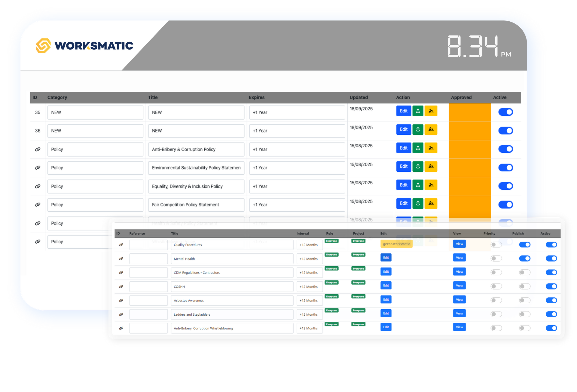Click Edit button for Mental Health
The height and width of the screenshot is (392, 577).
386,258
